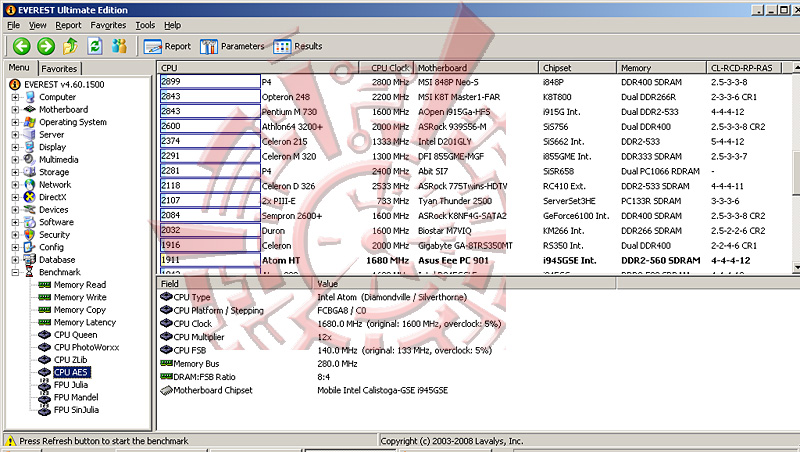
Task: Select Memory Read benchmark
Action: click(80, 285)
